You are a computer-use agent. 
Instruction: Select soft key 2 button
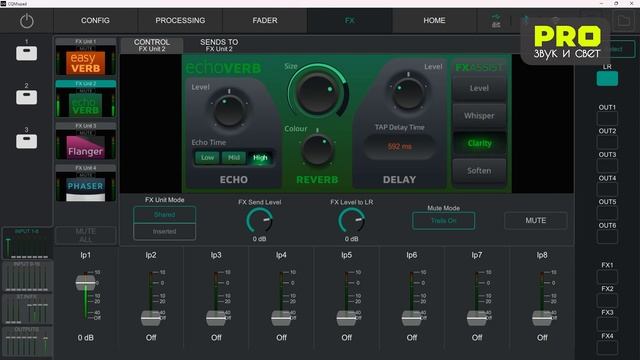(x=27, y=97)
